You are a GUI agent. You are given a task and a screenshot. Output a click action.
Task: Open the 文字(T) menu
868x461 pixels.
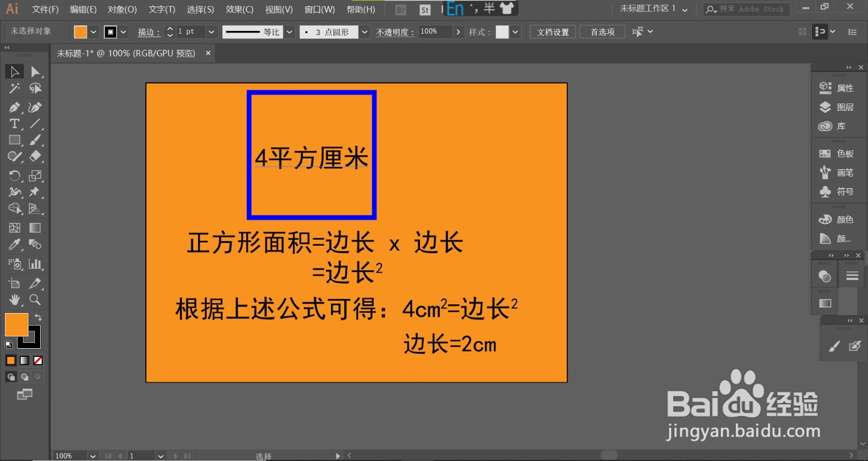coord(162,9)
